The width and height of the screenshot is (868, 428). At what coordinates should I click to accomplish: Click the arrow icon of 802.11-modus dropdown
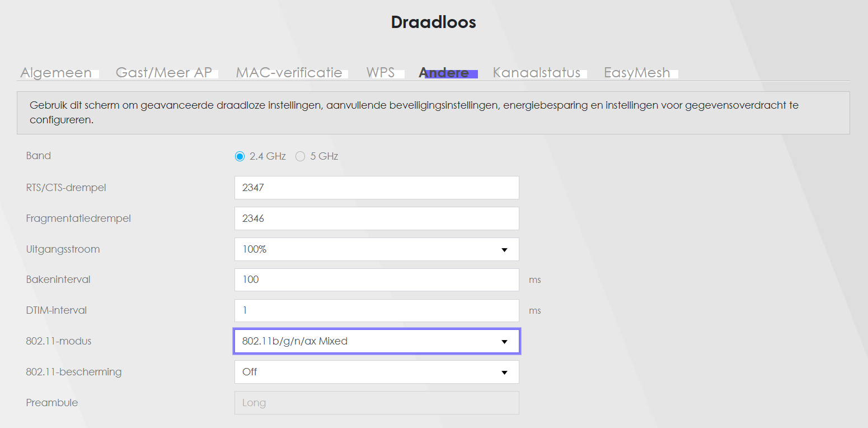(x=504, y=342)
